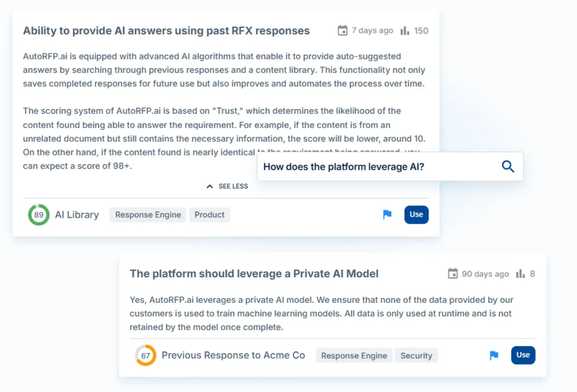Flag the AI Library answer
This screenshot has height=392, width=577.
point(387,215)
